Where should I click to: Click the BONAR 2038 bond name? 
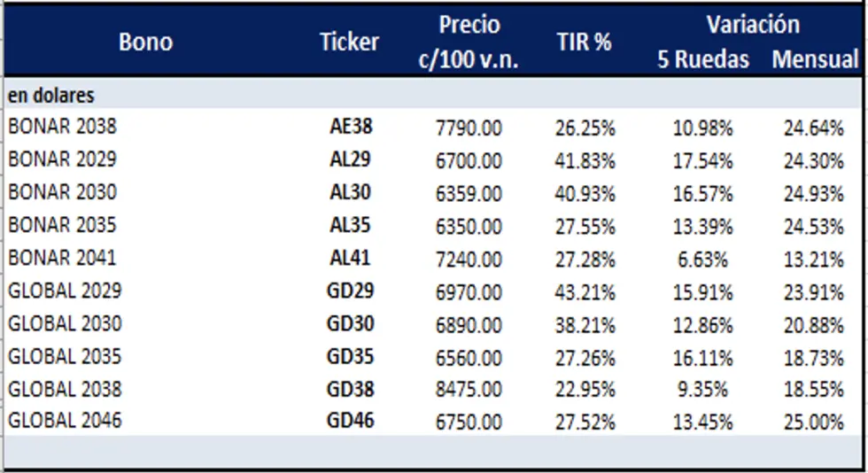(x=63, y=127)
